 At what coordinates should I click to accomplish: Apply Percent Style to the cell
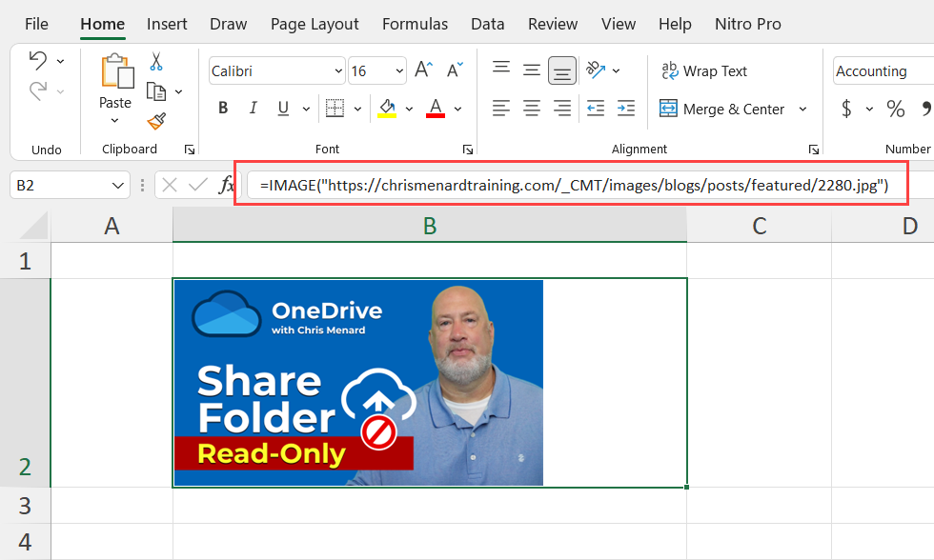click(894, 109)
